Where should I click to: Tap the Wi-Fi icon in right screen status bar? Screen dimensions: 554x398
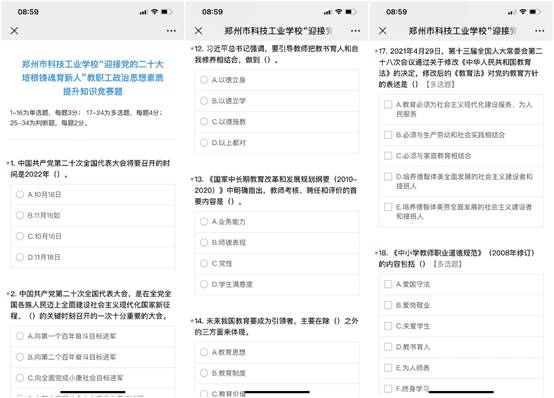523,12
